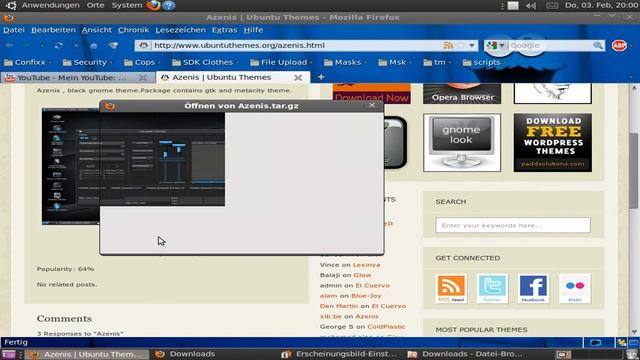640x360 pixels.
Task: Click the Download Now banner button
Action: tap(372, 93)
